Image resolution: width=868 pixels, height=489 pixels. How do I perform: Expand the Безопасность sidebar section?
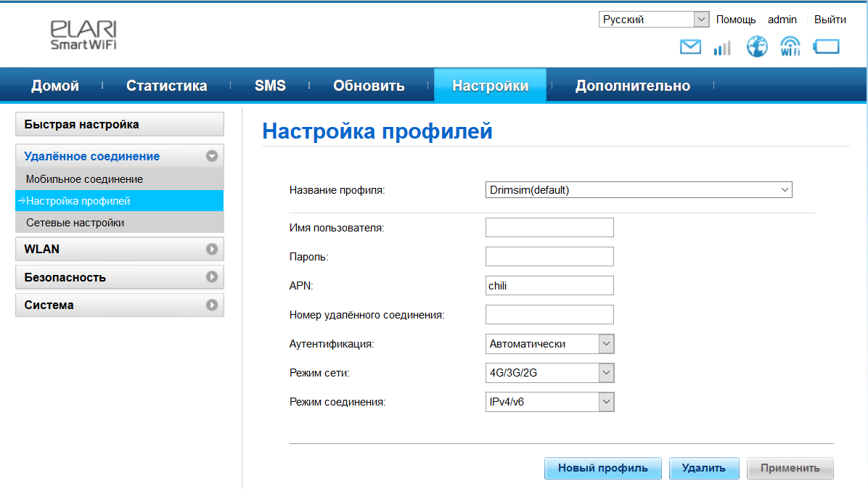point(119,277)
